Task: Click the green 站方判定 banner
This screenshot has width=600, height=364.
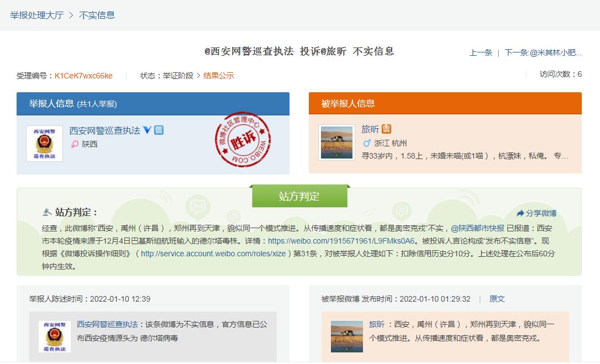Action: click(x=299, y=196)
